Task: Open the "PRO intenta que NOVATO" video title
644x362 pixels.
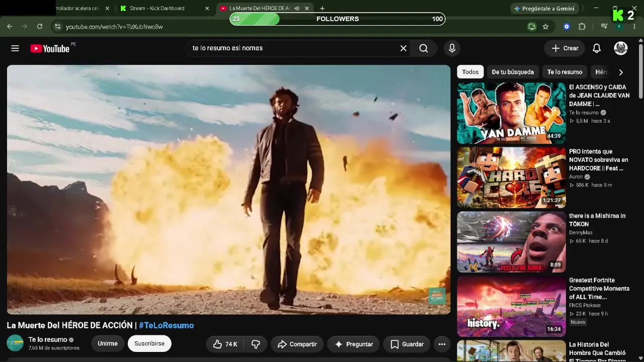Action: click(x=599, y=160)
